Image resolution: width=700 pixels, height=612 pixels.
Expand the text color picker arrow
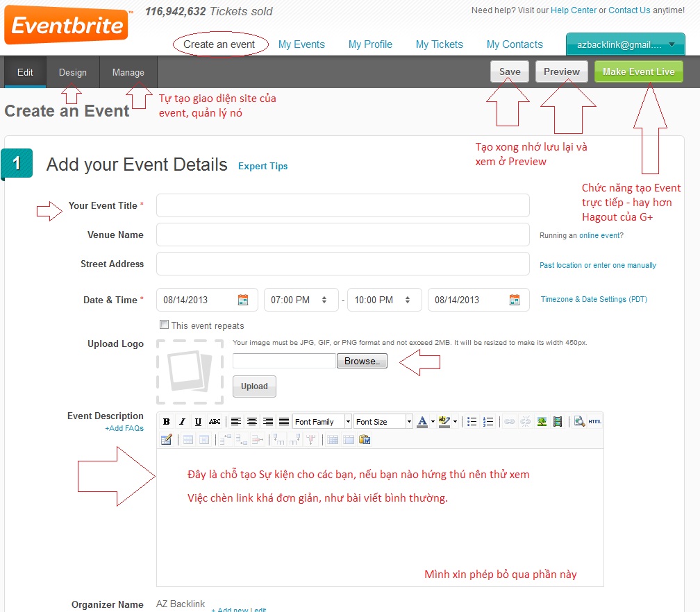point(433,422)
